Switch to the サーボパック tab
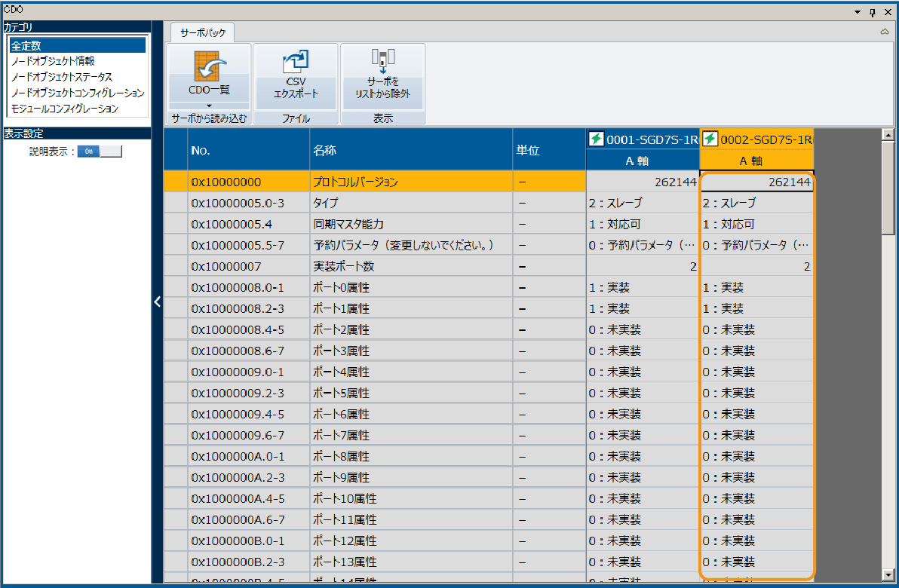899x588 pixels. click(202, 32)
